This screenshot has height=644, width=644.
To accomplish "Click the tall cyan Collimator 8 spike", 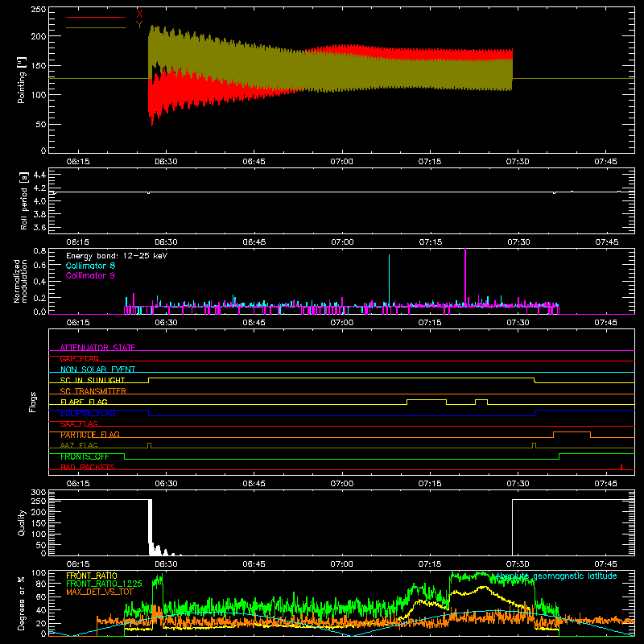I will (x=389, y=279).
